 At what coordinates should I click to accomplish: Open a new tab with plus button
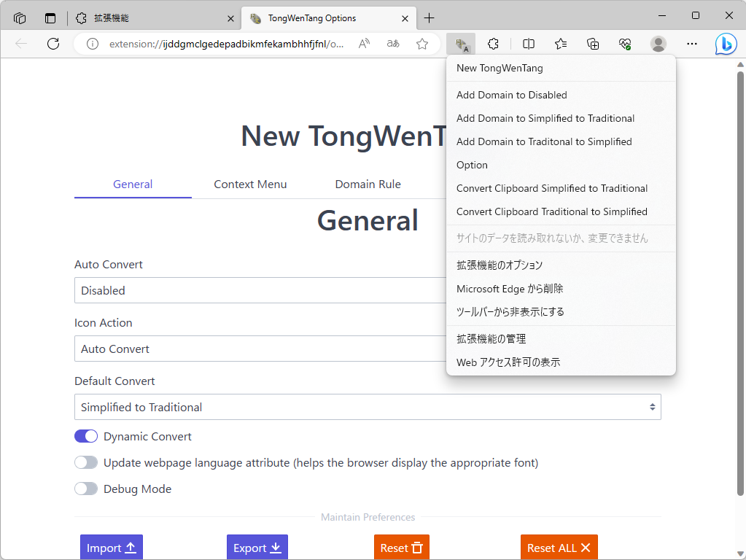pos(429,18)
